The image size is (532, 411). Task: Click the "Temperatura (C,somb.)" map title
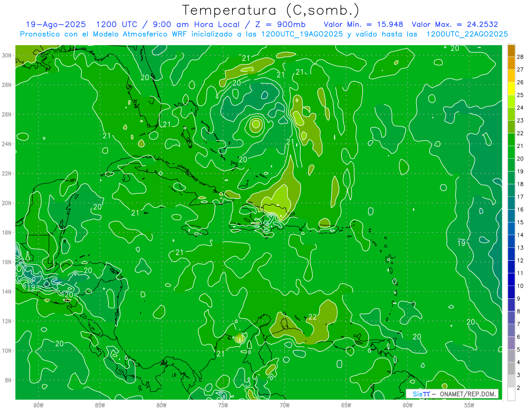(271, 11)
